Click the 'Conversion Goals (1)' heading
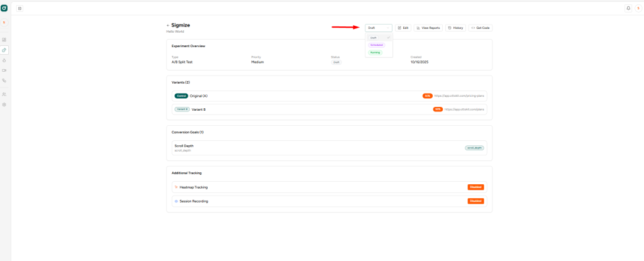Screen dimensions: 644x261 click(187, 132)
